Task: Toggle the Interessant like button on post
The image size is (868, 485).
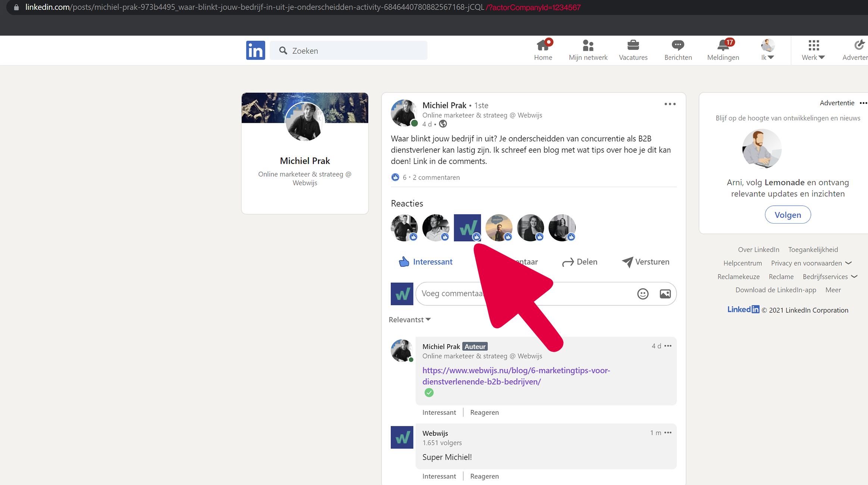Action: click(426, 262)
